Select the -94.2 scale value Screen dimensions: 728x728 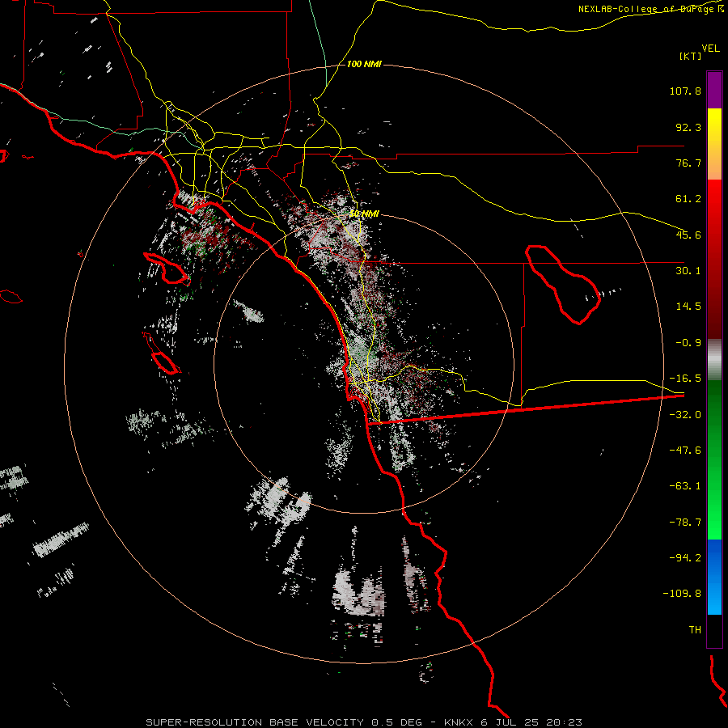pos(685,558)
